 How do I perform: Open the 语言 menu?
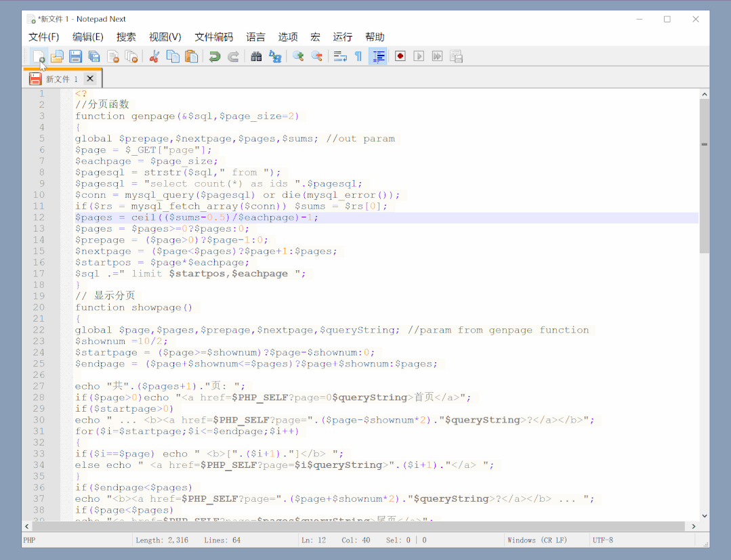255,37
